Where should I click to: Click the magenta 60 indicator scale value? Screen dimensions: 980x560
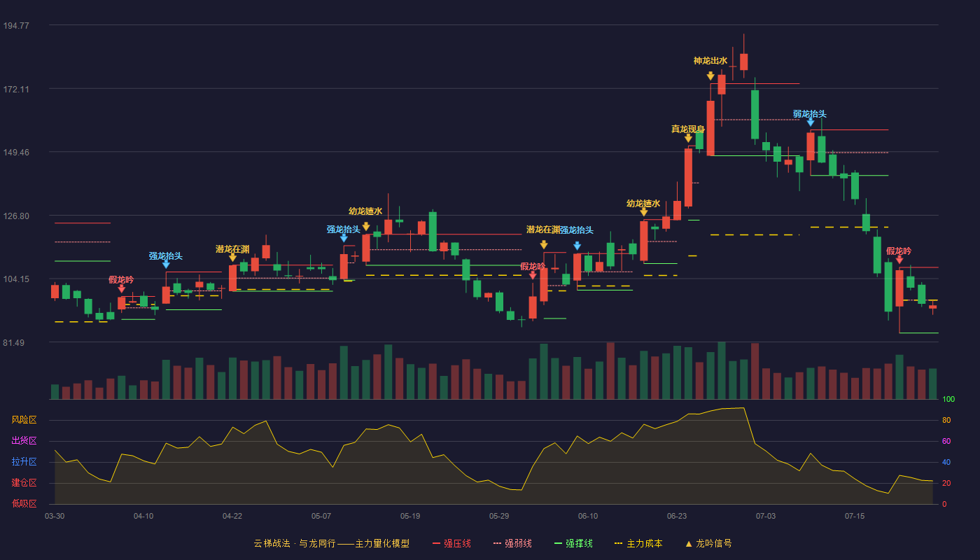point(946,441)
